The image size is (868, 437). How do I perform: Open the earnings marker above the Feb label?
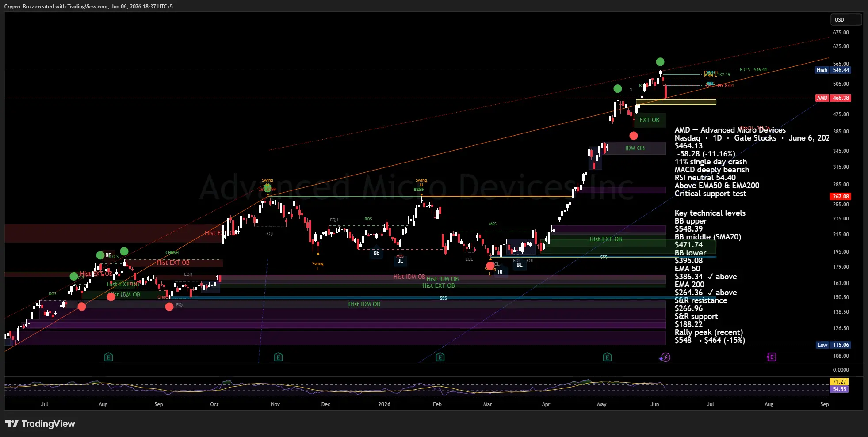click(x=440, y=357)
